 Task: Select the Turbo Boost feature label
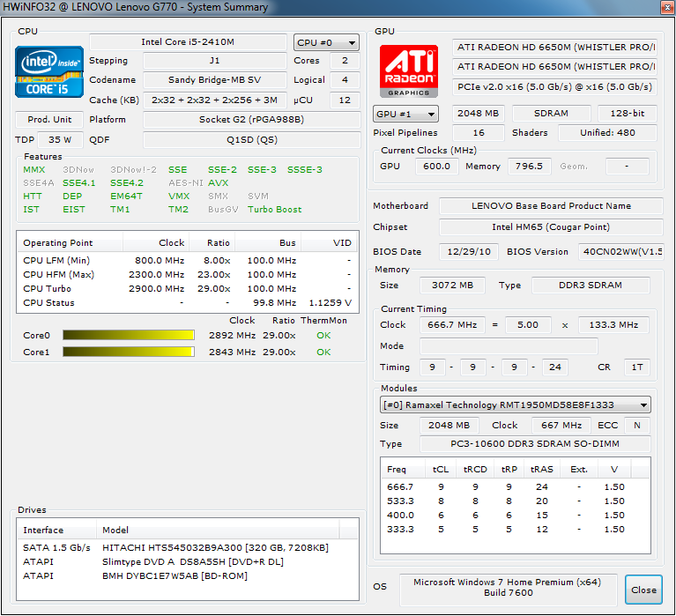pyautogui.click(x=274, y=210)
